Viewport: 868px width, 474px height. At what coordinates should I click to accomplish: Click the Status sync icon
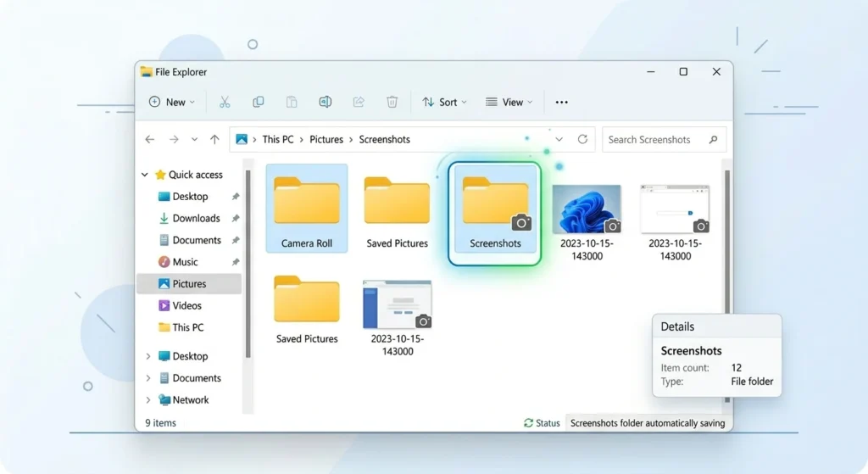pyautogui.click(x=529, y=423)
